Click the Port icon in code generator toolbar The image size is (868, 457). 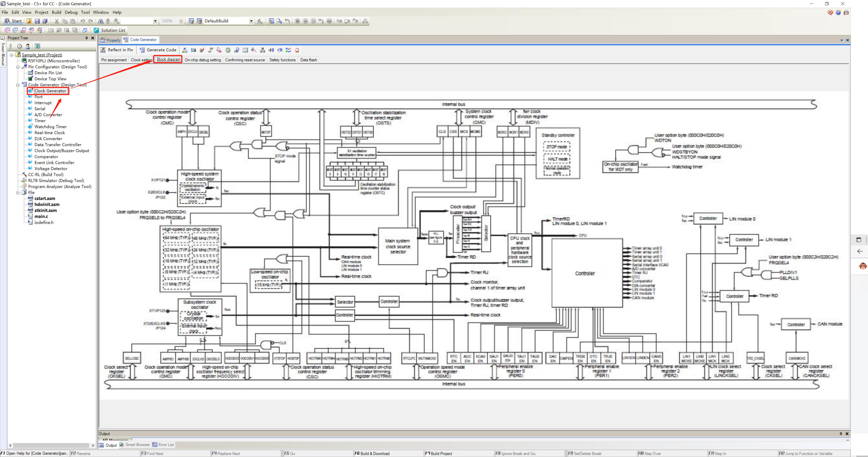[193, 50]
